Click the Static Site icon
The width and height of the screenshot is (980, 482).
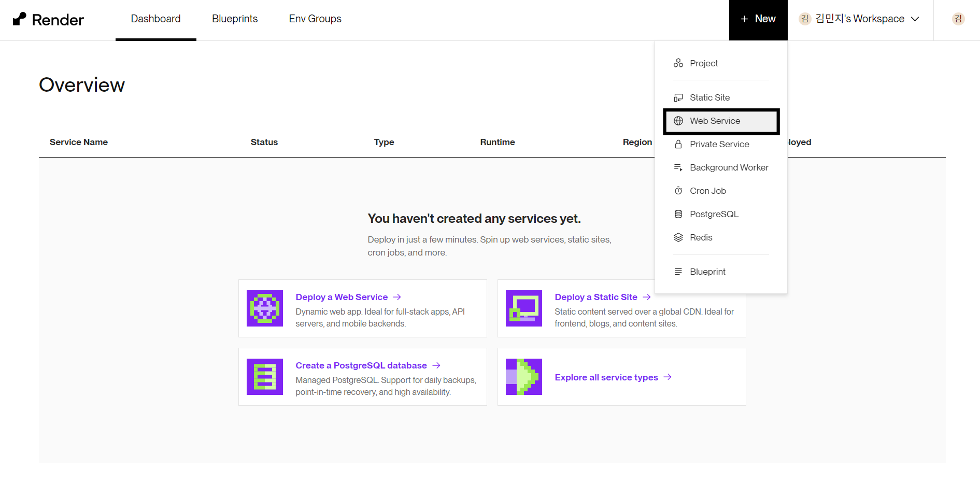pyautogui.click(x=678, y=97)
